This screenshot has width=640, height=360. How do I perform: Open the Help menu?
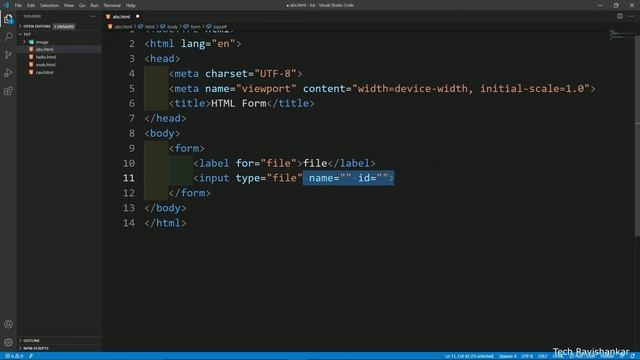[x=131, y=5]
